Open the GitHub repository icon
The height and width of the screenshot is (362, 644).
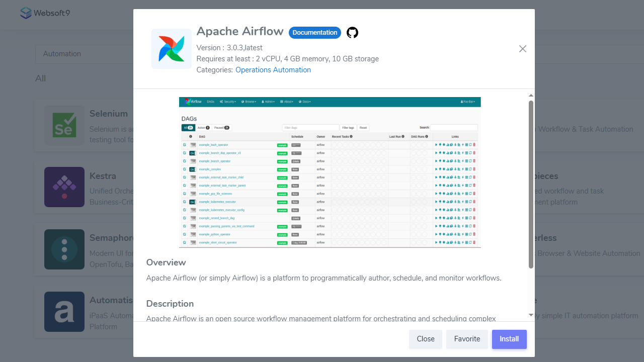pyautogui.click(x=352, y=33)
